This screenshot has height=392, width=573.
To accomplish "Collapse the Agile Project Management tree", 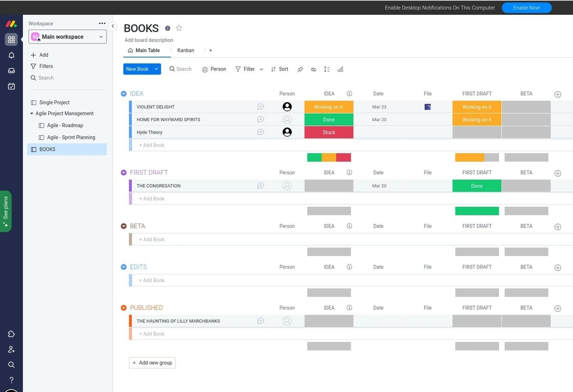I will tap(31, 113).
